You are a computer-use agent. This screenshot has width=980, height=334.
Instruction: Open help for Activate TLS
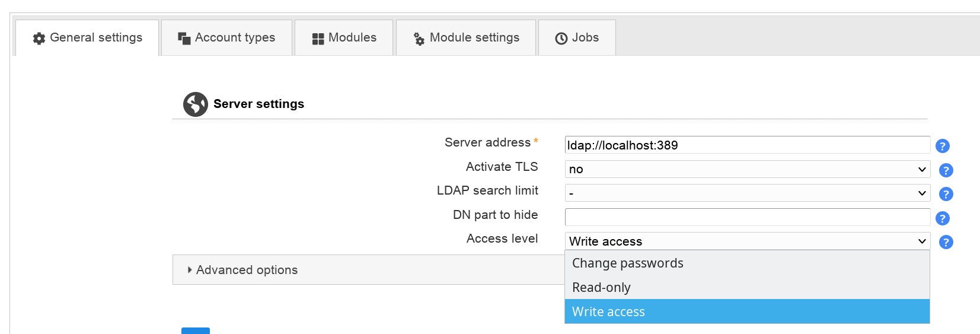pos(946,170)
